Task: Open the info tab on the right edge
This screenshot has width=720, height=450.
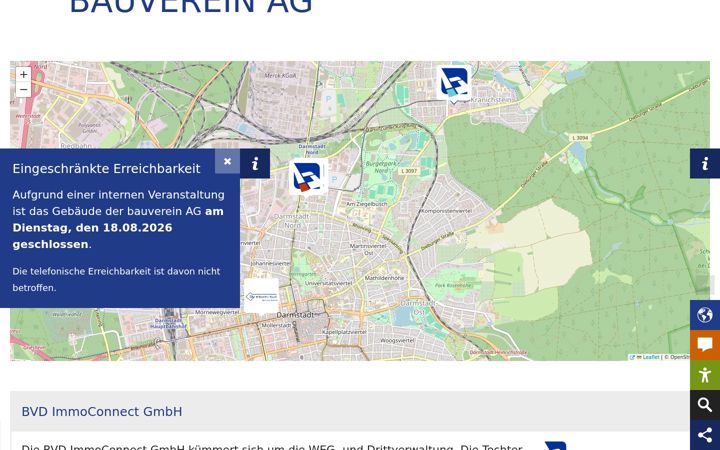Action: 705,163
